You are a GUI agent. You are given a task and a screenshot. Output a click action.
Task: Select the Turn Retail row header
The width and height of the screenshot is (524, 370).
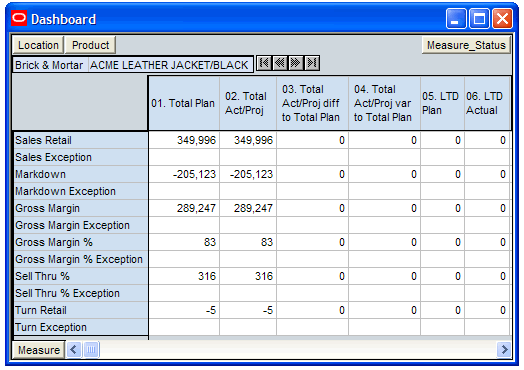pyautogui.click(x=80, y=310)
